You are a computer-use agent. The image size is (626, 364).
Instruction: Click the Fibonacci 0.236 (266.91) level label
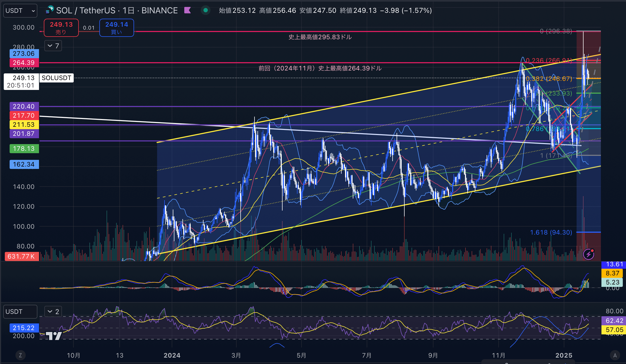pos(549,61)
